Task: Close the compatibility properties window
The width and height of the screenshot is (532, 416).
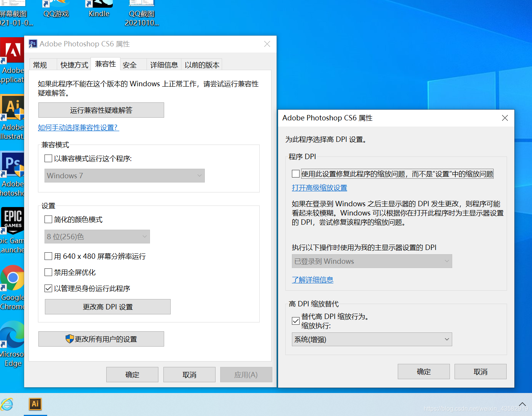Action: coord(267,44)
